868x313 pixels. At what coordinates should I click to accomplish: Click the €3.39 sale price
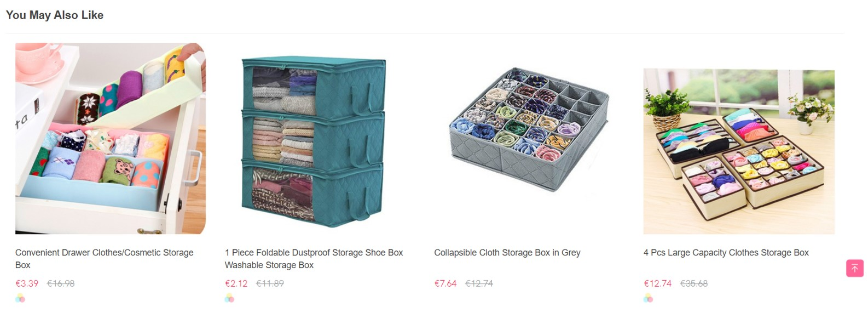(27, 283)
